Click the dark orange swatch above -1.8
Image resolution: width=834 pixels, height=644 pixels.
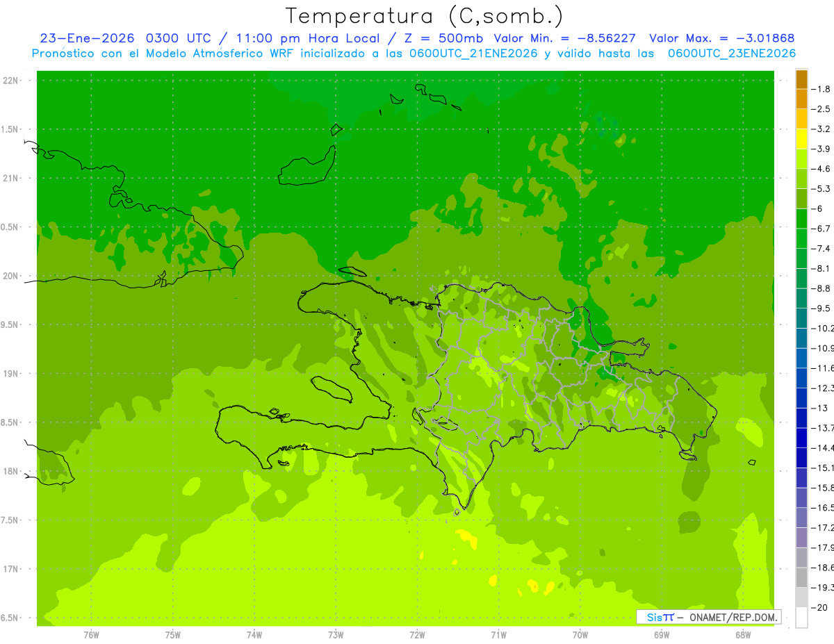coord(801,79)
